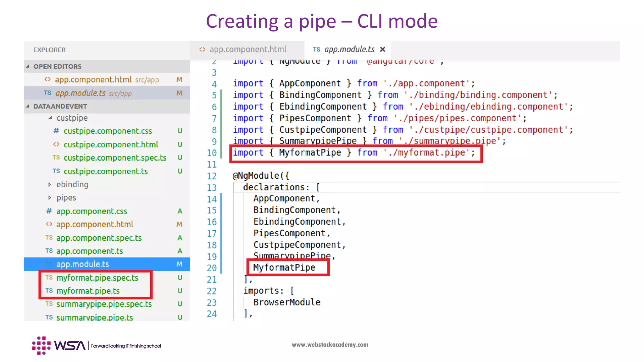Open custpipe.component.css file

point(108,131)
